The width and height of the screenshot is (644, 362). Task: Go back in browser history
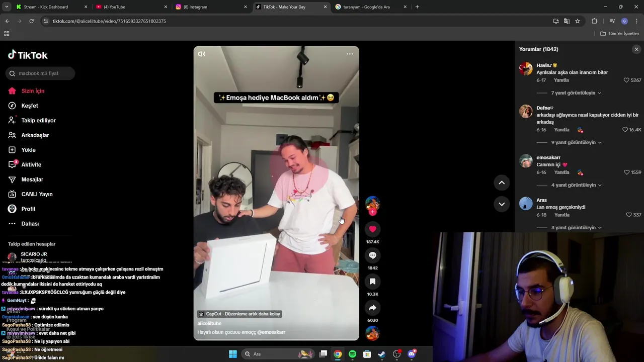coord(7,21)
